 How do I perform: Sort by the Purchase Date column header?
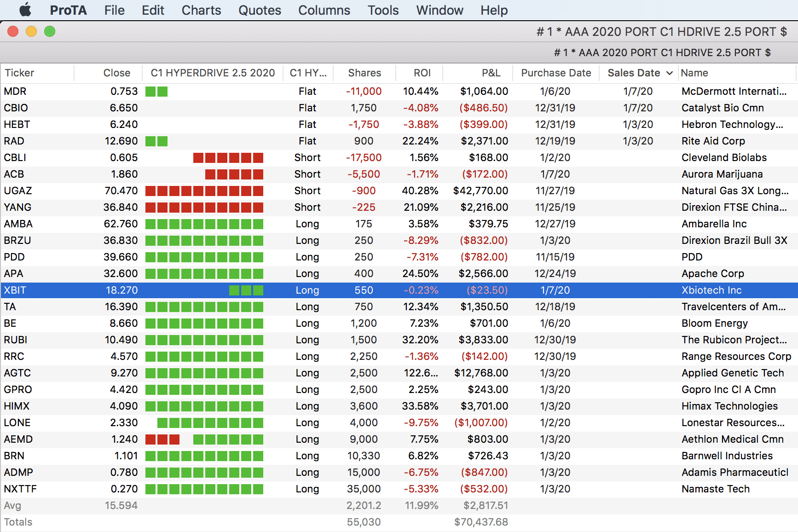pyautogui.click(x=556, y=73)
